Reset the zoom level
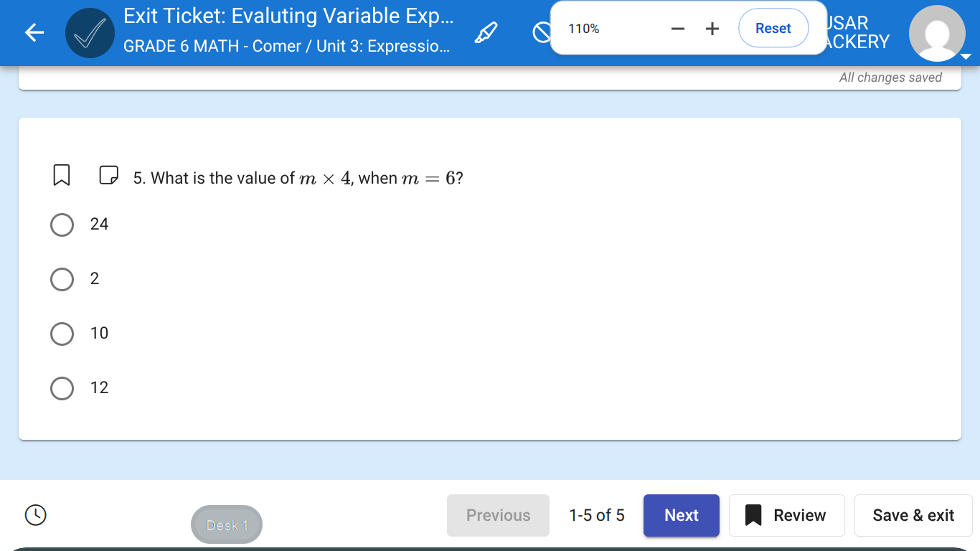Image resolution: width=980 pixels, height=551 pixels. coord(773,28)
